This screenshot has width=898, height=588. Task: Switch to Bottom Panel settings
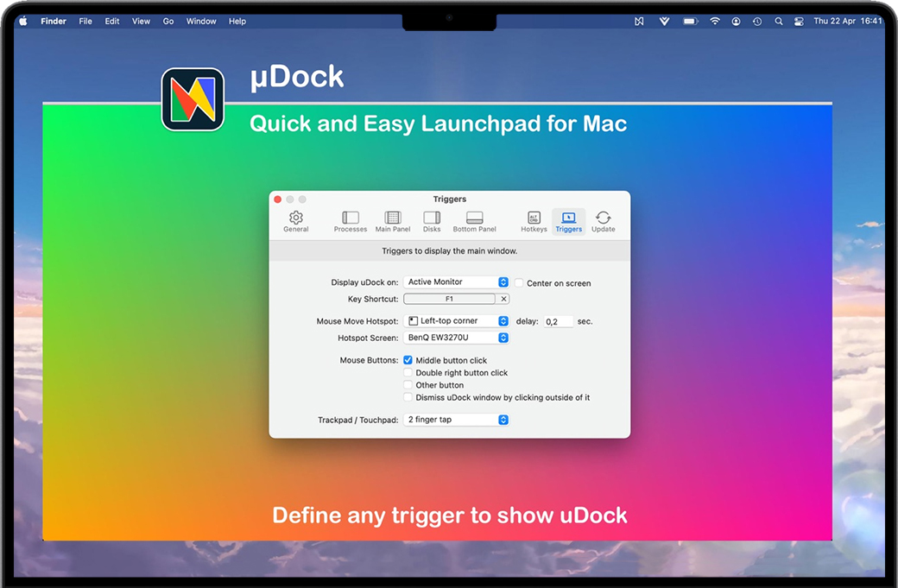(474, 222)
